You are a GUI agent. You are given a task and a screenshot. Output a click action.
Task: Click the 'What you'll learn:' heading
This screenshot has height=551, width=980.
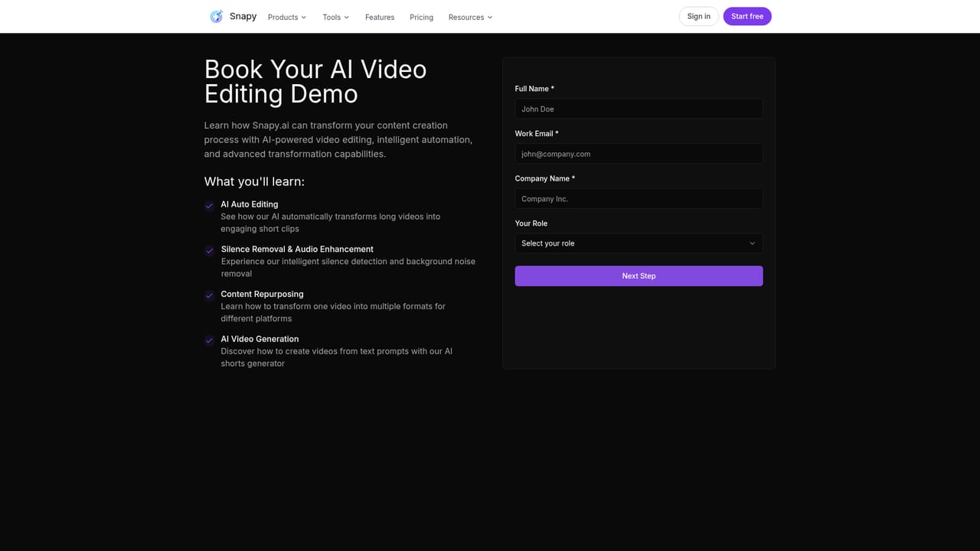[254, 181]
